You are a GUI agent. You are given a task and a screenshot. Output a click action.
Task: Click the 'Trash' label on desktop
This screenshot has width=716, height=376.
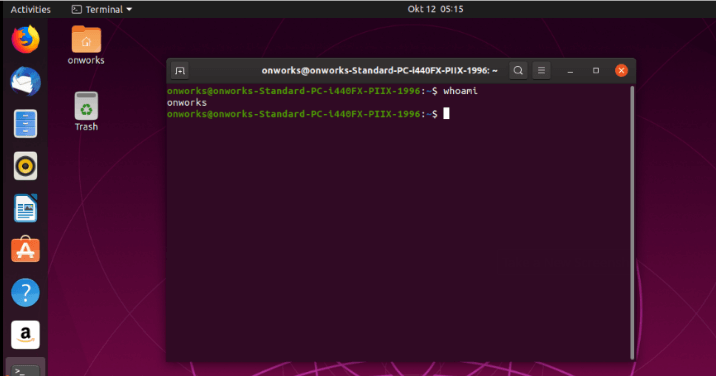point(86,127)
